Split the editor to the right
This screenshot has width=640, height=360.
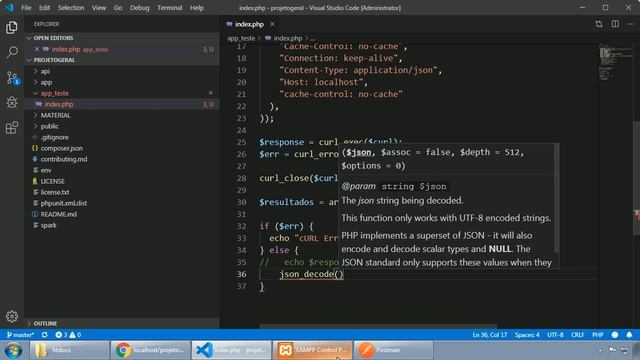coord(615,24)
